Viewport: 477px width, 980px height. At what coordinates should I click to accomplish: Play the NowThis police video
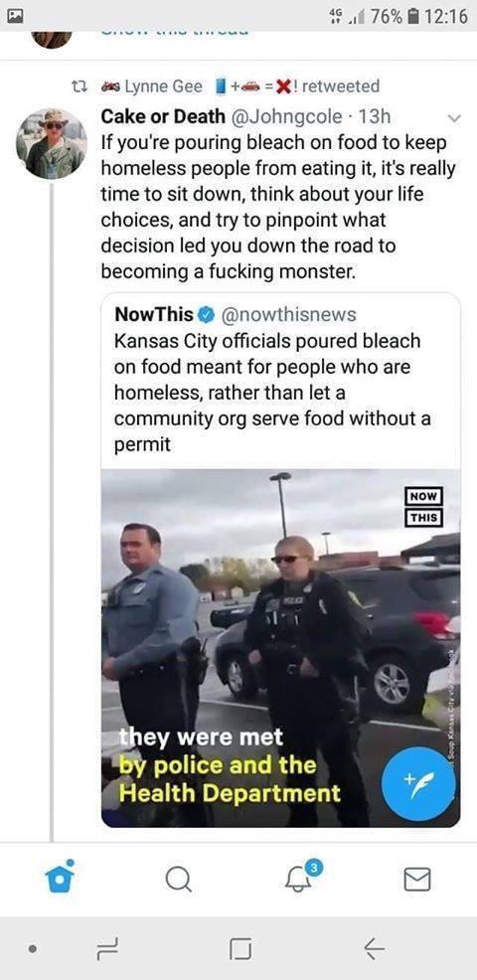point(280,647)
